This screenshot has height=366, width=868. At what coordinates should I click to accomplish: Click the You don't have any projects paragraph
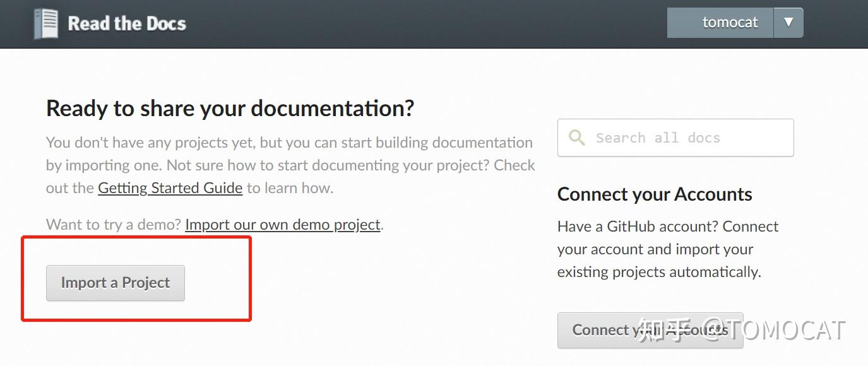click(x=290, y=165)
